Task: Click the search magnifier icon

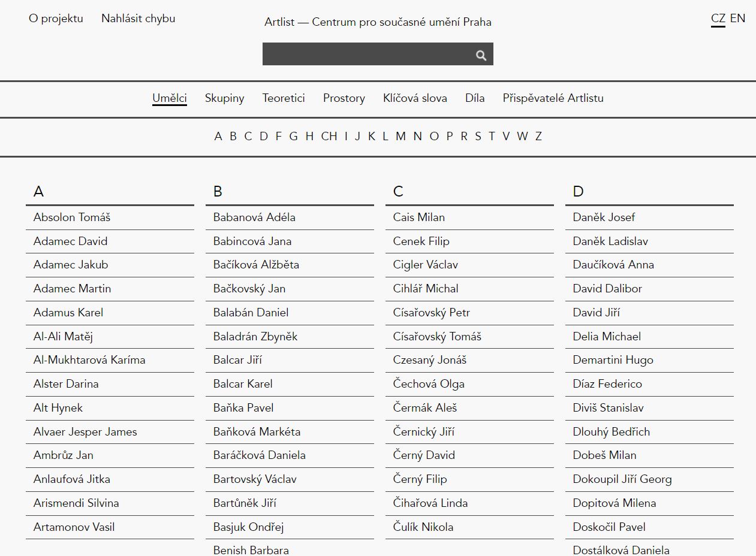Action: tap(481, 55)
